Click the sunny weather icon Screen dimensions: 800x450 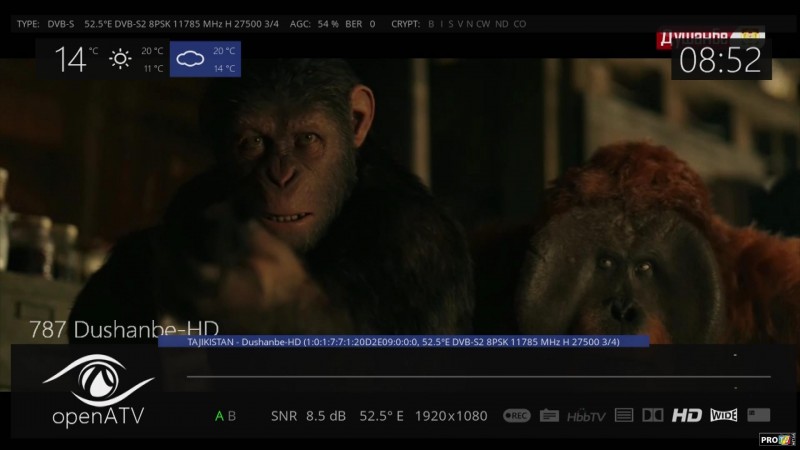(121, 59)
